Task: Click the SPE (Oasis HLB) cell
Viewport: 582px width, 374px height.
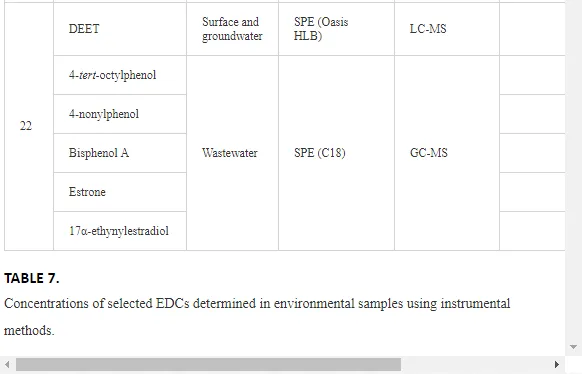Action: (x=336, y=29)
